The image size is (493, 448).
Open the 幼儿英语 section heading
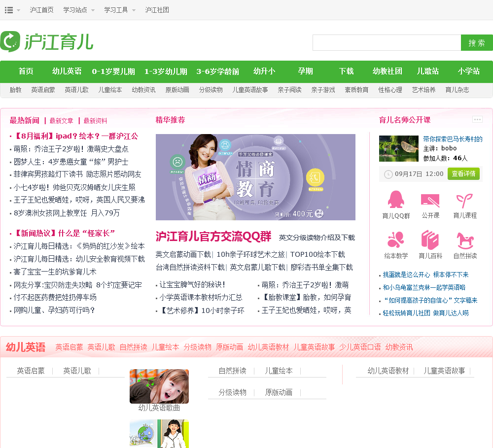pyautogui.click(x=26, y=347)
